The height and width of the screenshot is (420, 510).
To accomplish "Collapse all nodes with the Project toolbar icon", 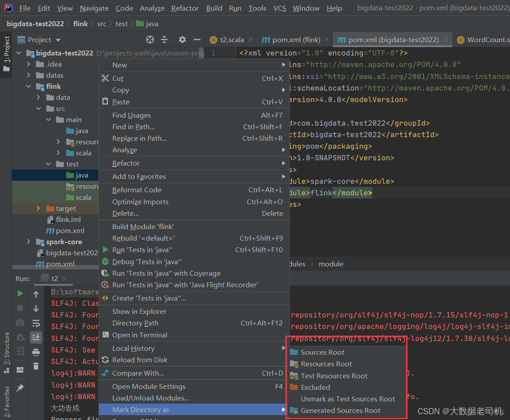I will tap(165, 40).
